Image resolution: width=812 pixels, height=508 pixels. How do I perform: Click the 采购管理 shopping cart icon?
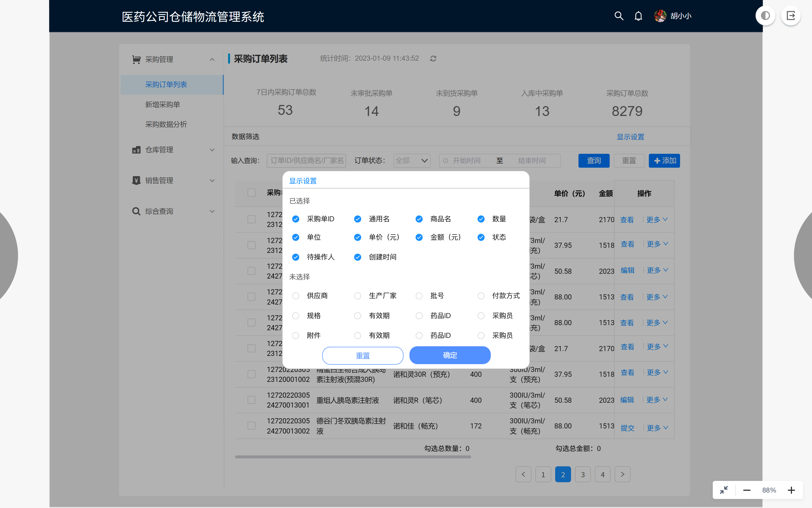(136, 60)
